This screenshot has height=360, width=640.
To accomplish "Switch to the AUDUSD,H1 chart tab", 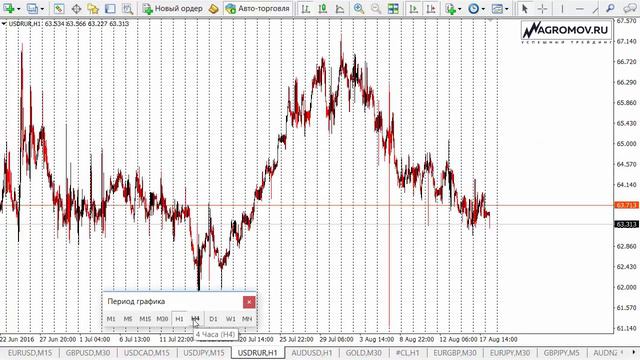I will (x=312, y=353).
